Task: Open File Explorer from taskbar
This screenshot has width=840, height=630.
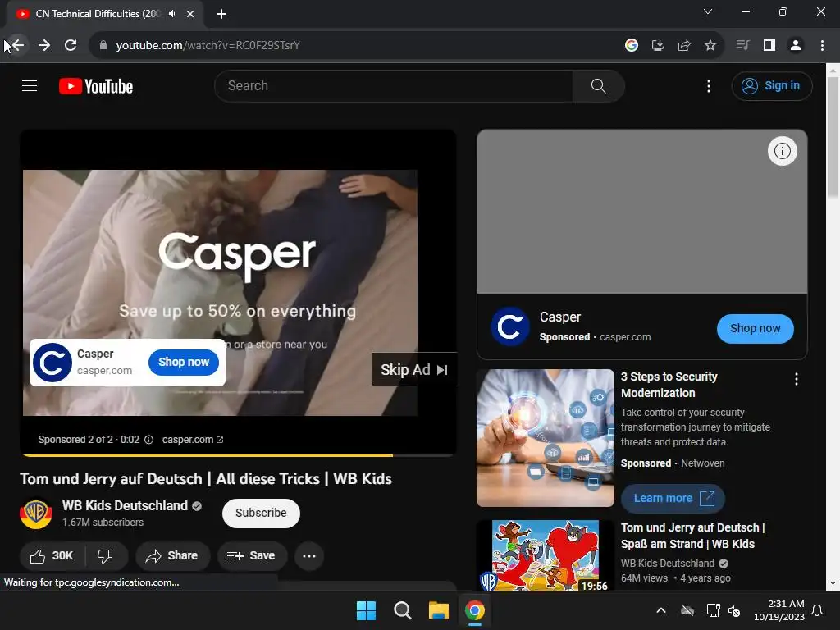Action: 439,610
